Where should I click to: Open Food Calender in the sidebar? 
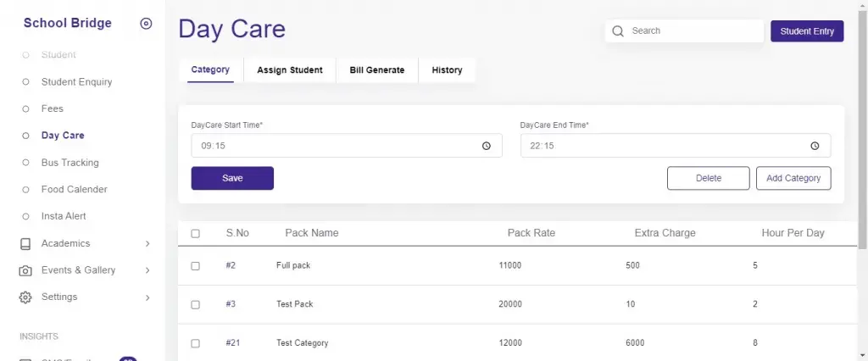click(75, 189)
